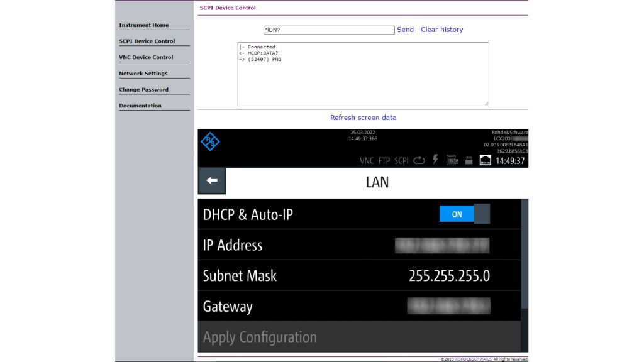The height and width of the screenshot is (362, 644).
Task: Click Send to submit SCPI command
Action: pyautogui.click(x=406, y=30)
